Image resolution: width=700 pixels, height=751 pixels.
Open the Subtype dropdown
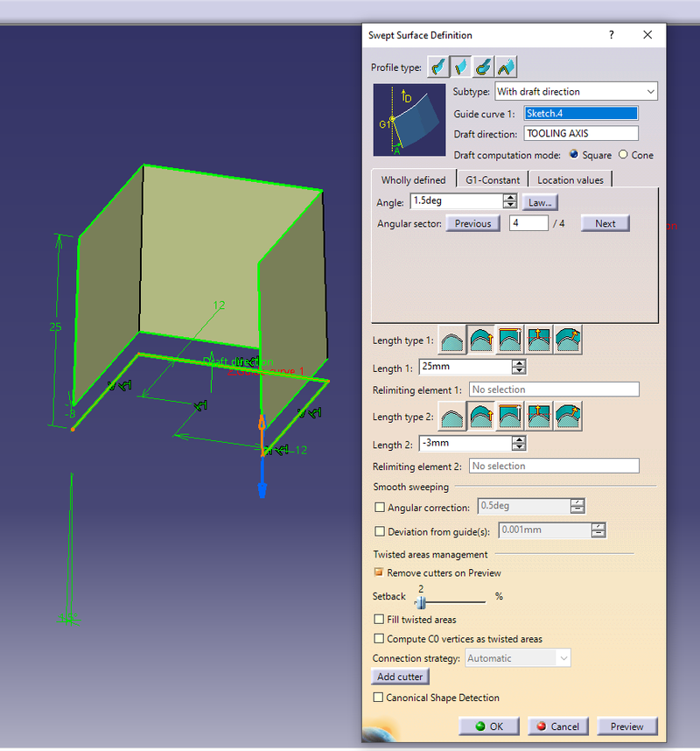click(651, 91)
